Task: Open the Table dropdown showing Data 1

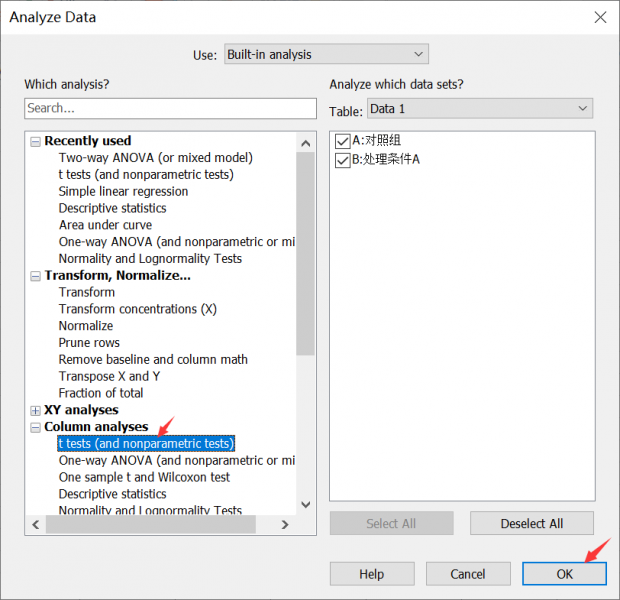Action: pos(479,108)
